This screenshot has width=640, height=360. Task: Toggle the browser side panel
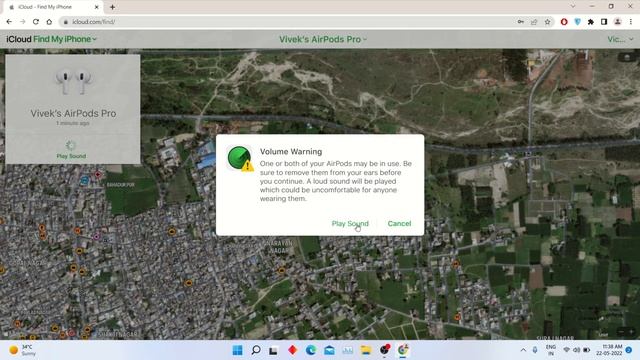click(x=604, y=22)
